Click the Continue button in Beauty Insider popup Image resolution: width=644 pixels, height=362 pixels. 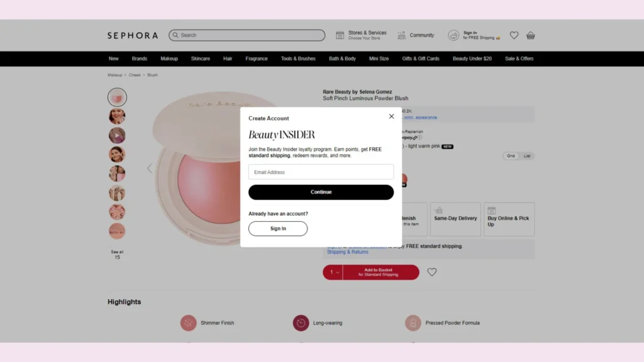[321, 192]
